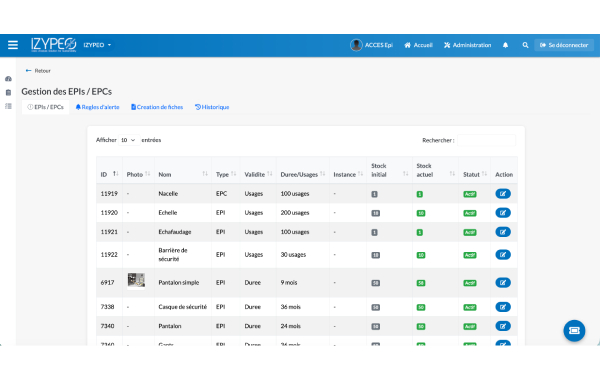This screenshot has width=600, height=380.
Task: Sort table by Stock actuel column
Action: pos(435,170)
